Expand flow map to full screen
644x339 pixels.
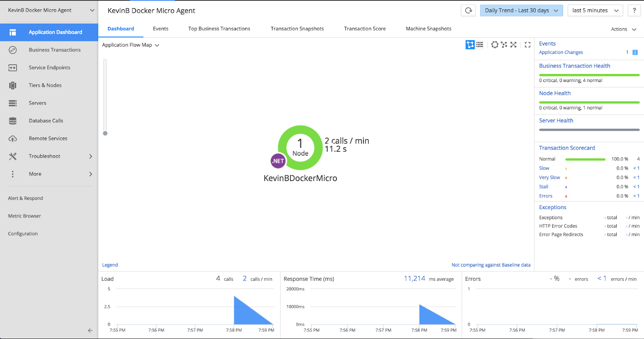528,45
